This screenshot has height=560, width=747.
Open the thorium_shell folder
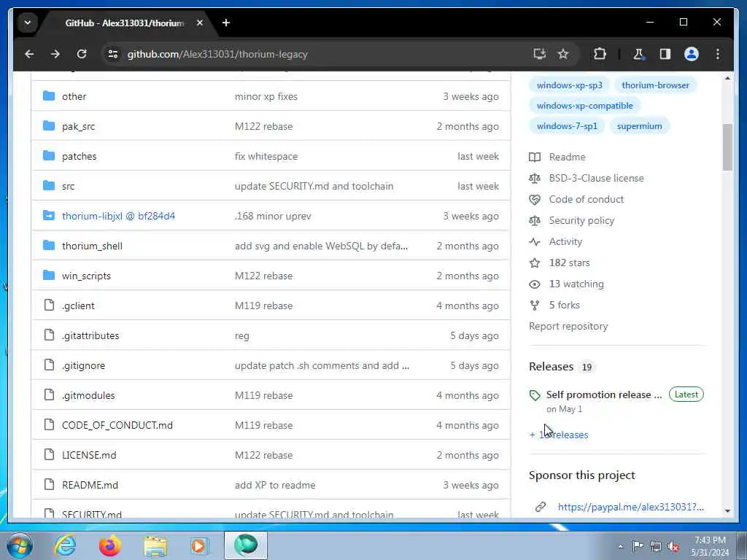92,246
